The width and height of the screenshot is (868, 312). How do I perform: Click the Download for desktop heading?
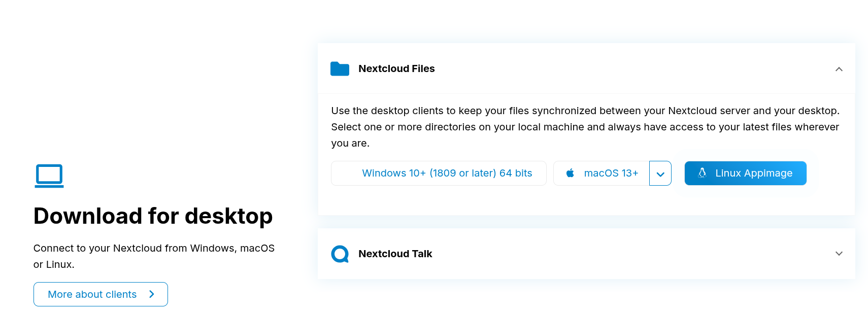tap(153, 216)
